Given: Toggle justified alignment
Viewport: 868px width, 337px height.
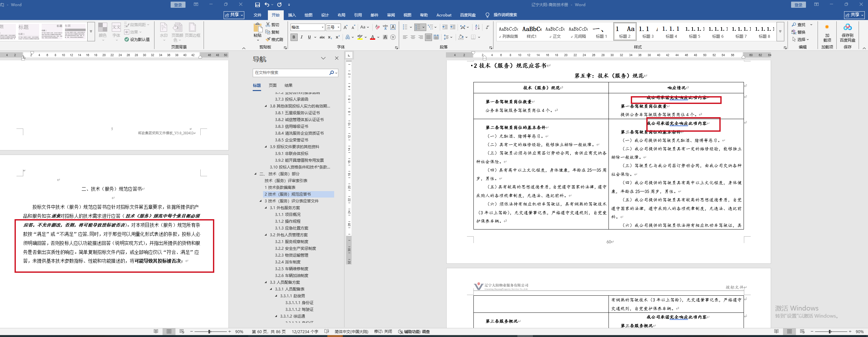Looking at the screenshot, I should [428, 37].
